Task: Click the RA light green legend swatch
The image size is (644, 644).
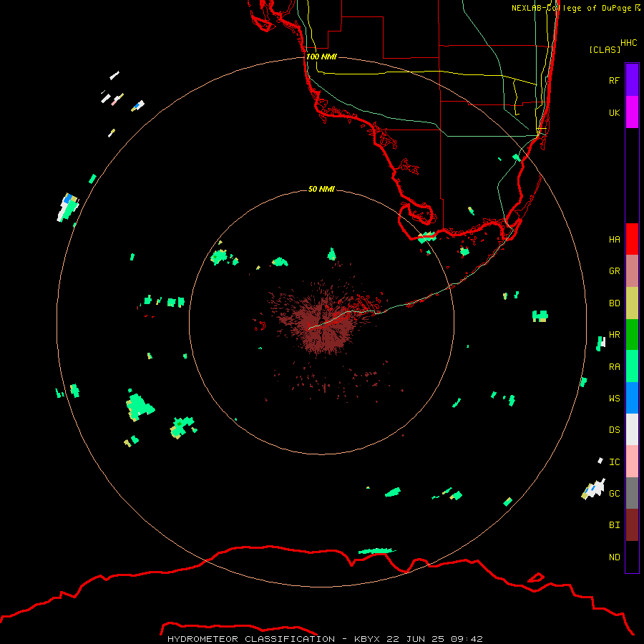Action: (x=632, y=366)
